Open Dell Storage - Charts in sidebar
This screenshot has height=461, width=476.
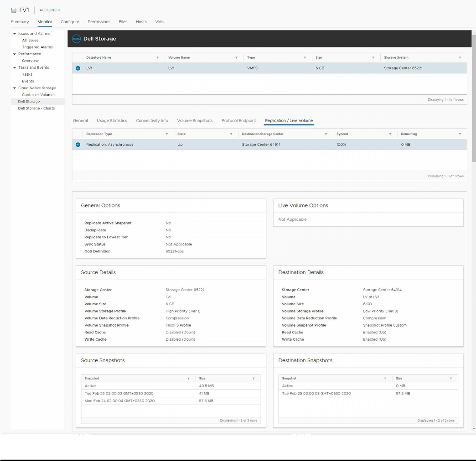pos(36,108)
